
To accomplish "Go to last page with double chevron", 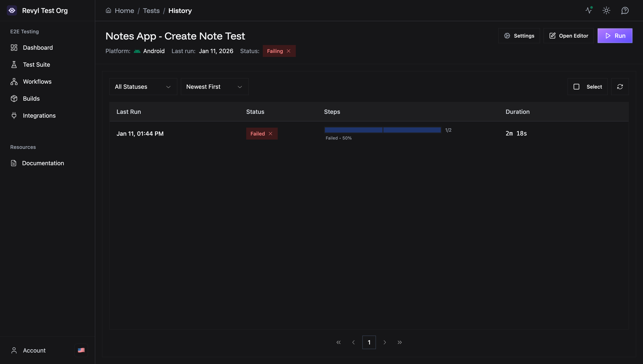I will (400, 342).
